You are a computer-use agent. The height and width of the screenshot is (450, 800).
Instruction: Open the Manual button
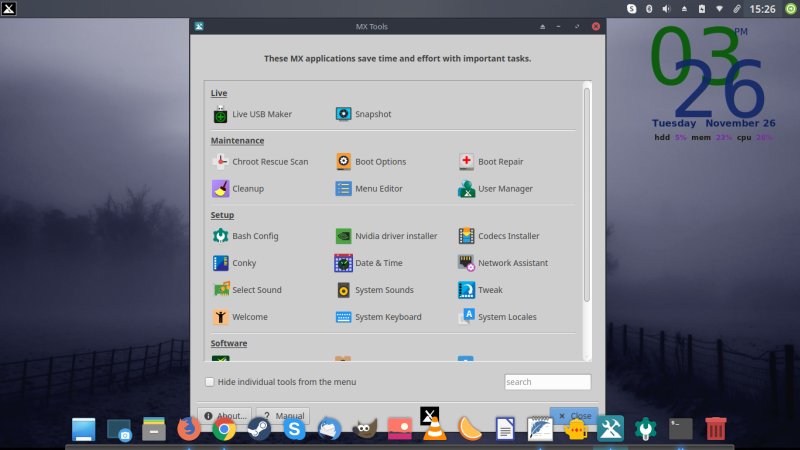pyautogui.click(x=283, y=416)
